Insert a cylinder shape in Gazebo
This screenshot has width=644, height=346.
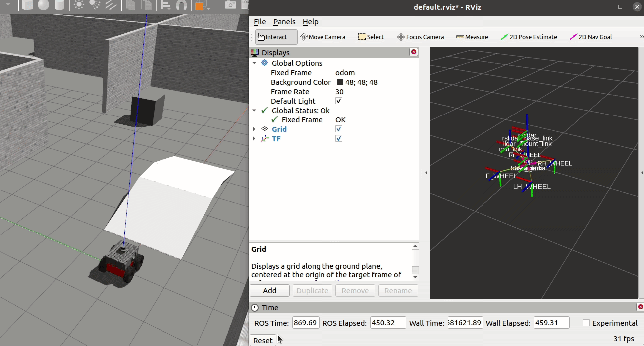point(59,5)
